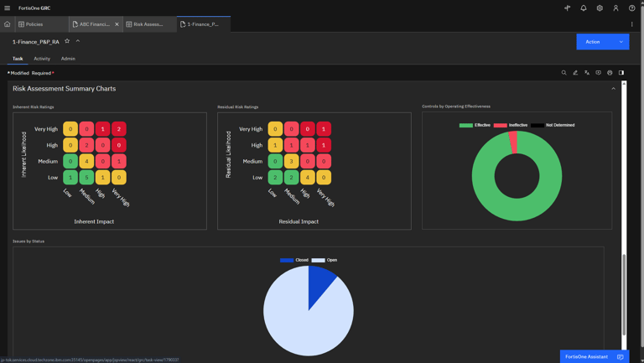Open the settings gear in header

click(600, 8)
